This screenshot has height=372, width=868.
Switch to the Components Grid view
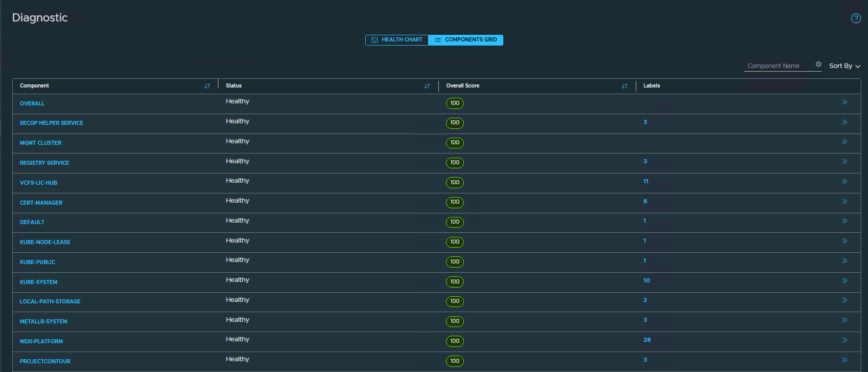point(466,40)
